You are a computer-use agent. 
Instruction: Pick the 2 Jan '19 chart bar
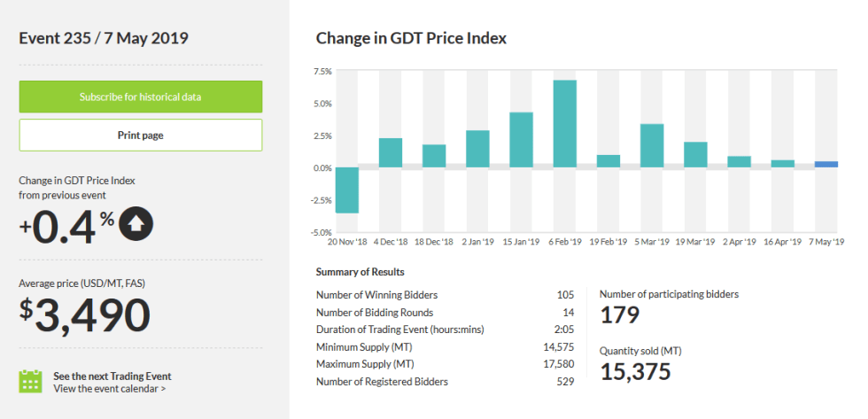pos(477,149)
